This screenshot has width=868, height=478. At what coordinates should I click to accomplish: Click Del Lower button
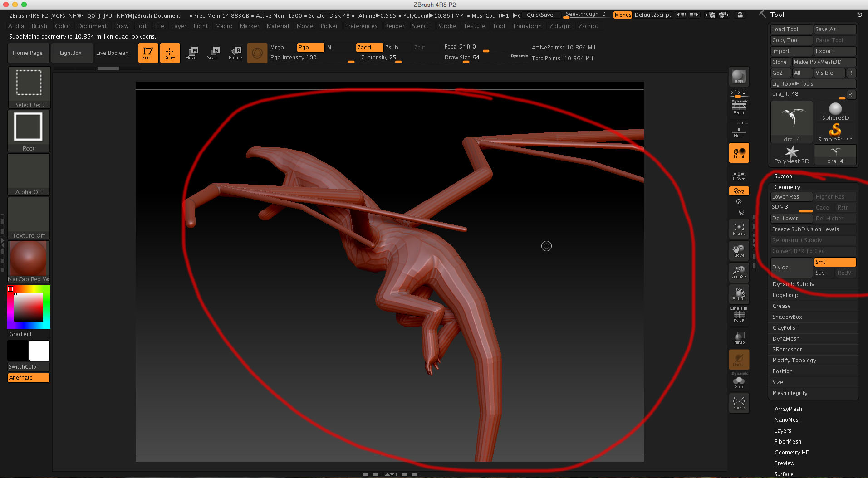coord(791,219)
